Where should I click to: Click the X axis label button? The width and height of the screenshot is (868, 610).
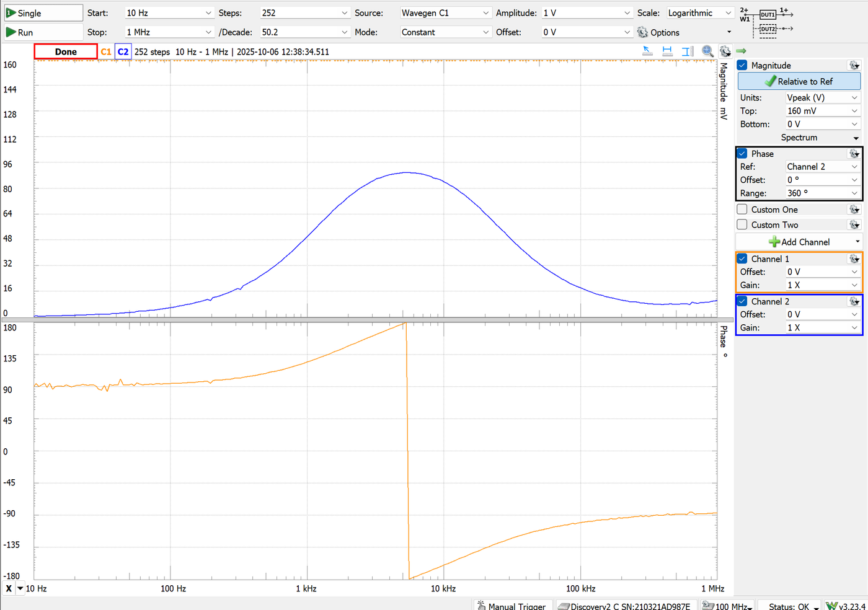tap(9, 588)
